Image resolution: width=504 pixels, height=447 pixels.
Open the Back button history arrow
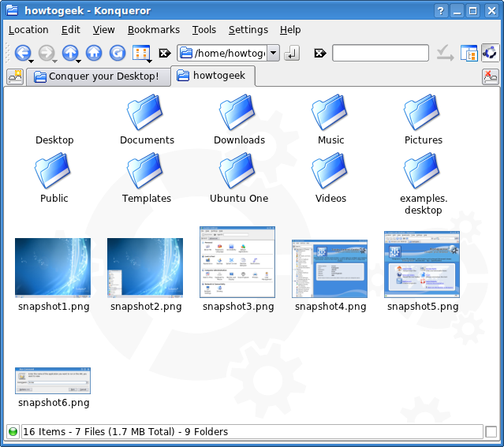[32, 61]
